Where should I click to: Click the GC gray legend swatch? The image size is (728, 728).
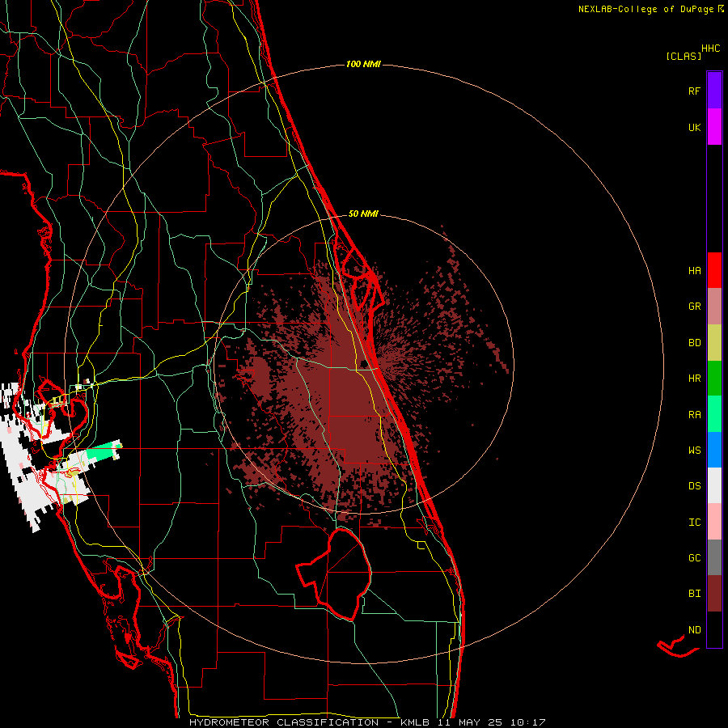pos(714,557)
